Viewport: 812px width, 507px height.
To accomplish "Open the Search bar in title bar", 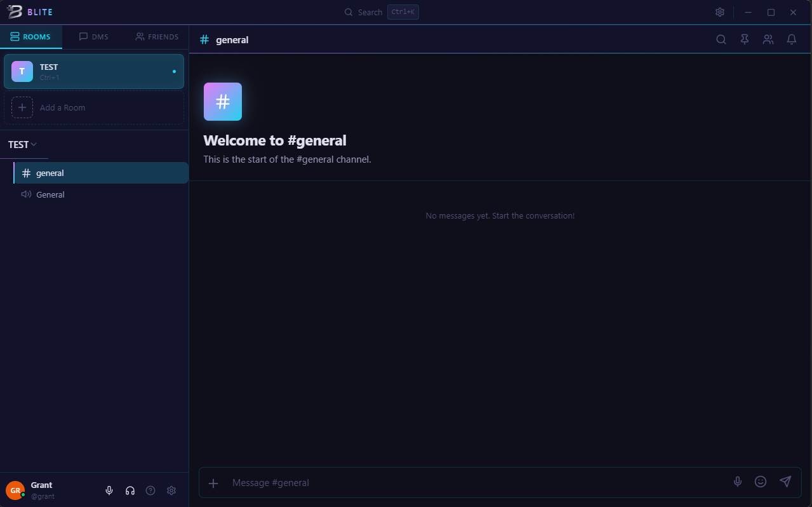I will point(381,12).
